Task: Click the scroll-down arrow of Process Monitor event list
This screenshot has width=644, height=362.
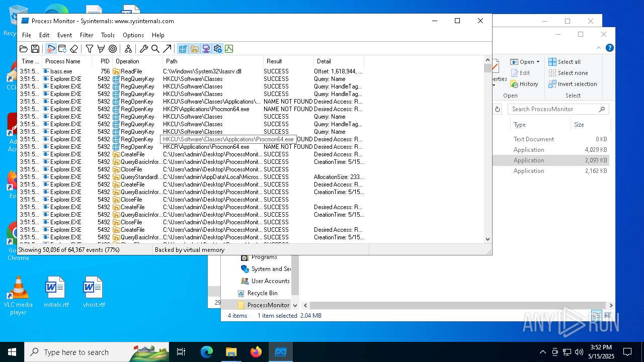Action: 488,240
